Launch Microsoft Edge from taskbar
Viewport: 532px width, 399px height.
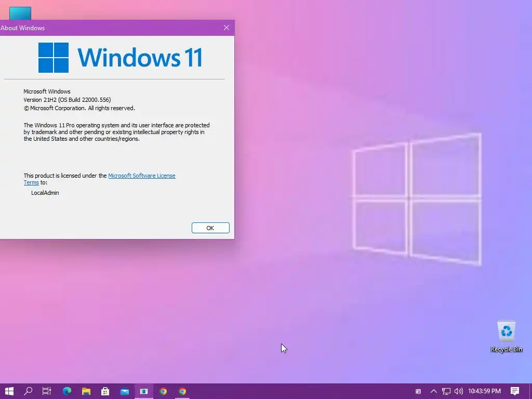[x=67, y=391]
